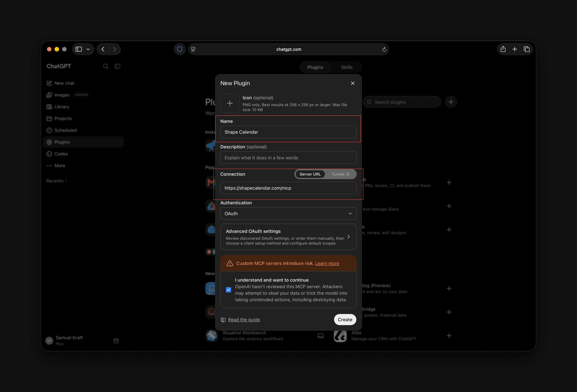Switch to the Plugins tab
This screenshot has width=577, height=392.
click(315, 67)
